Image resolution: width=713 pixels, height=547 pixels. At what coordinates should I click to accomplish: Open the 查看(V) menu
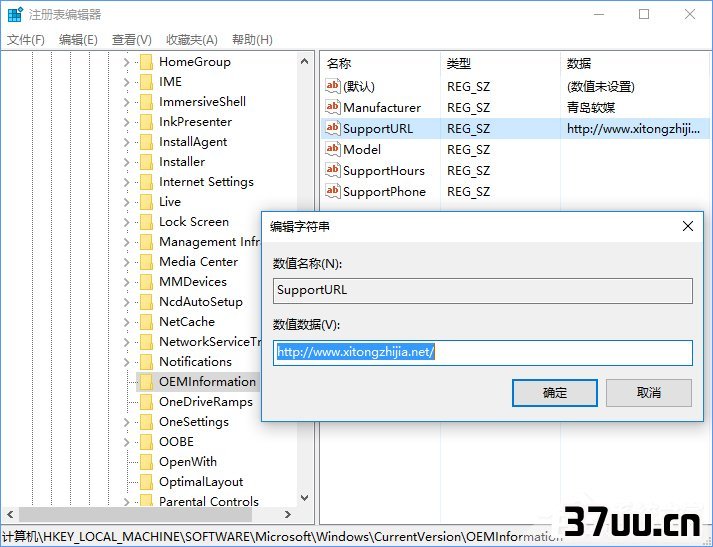point(131,40)
